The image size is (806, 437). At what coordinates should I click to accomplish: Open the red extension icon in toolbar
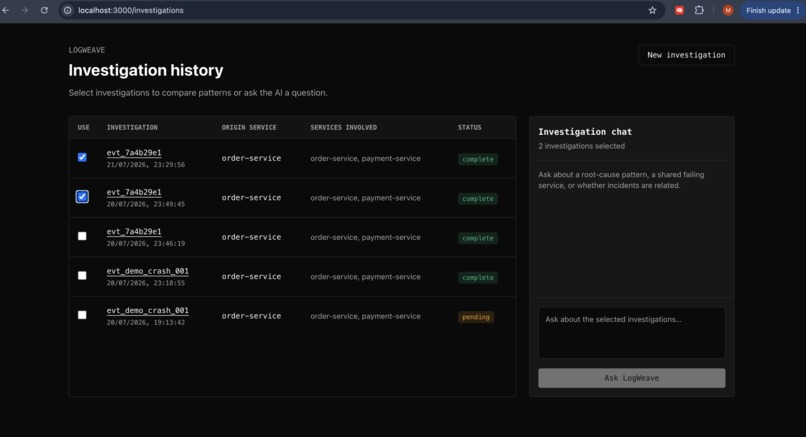coord(679,10)
